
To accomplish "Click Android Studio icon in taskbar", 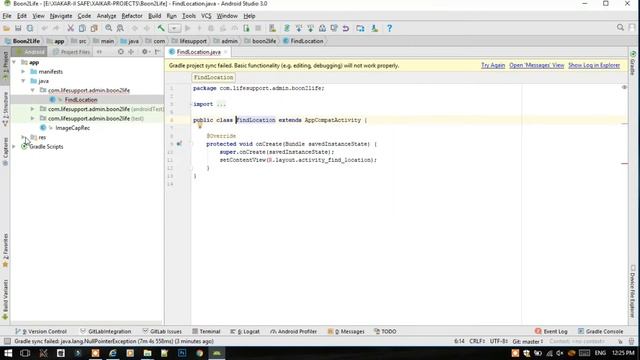I will point(217,353).
